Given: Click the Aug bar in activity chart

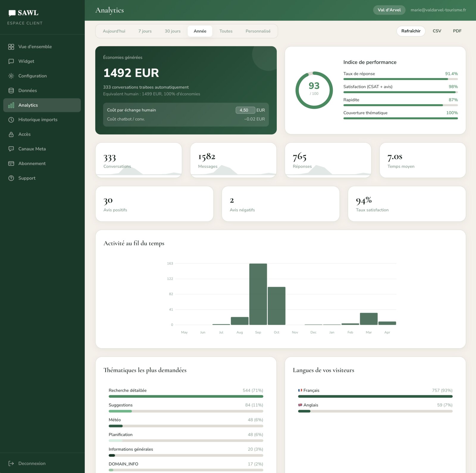Looking at the screenshot, I should tap(239, 321).
